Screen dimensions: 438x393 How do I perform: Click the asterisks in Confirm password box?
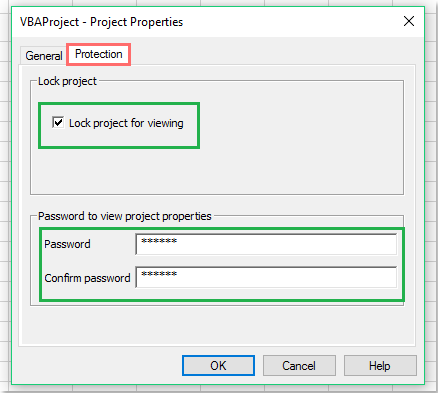[159, 274]
